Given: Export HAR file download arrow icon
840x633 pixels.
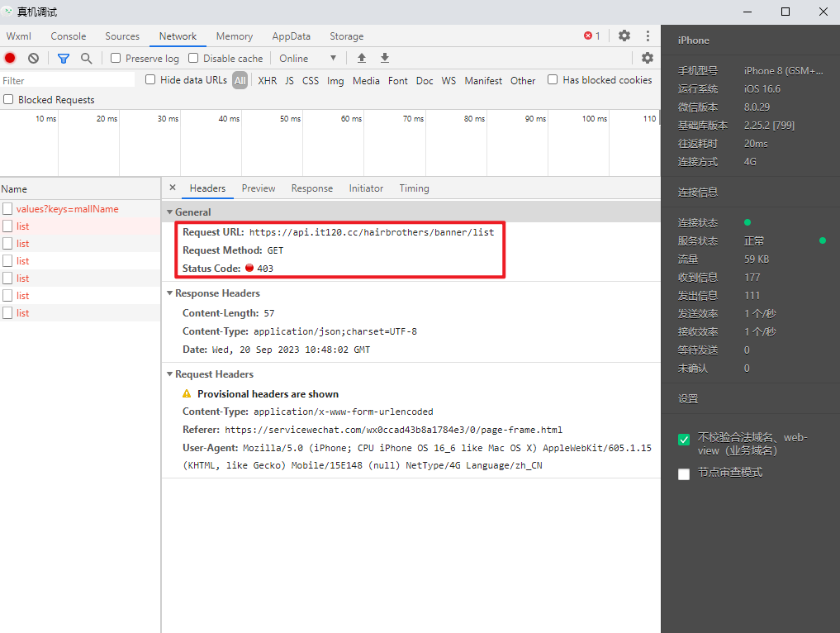Looking at the screenshot, I should click(385, 58).
